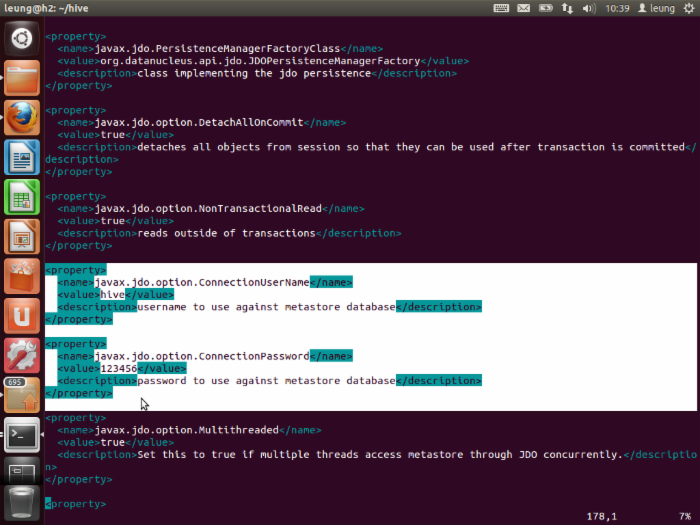The height and width of the screenshot is (525, 700).
Task: Click the value org.datanucleus.api.jdo.JDOPersistenceManagerFactory
Action: (260, 61)
